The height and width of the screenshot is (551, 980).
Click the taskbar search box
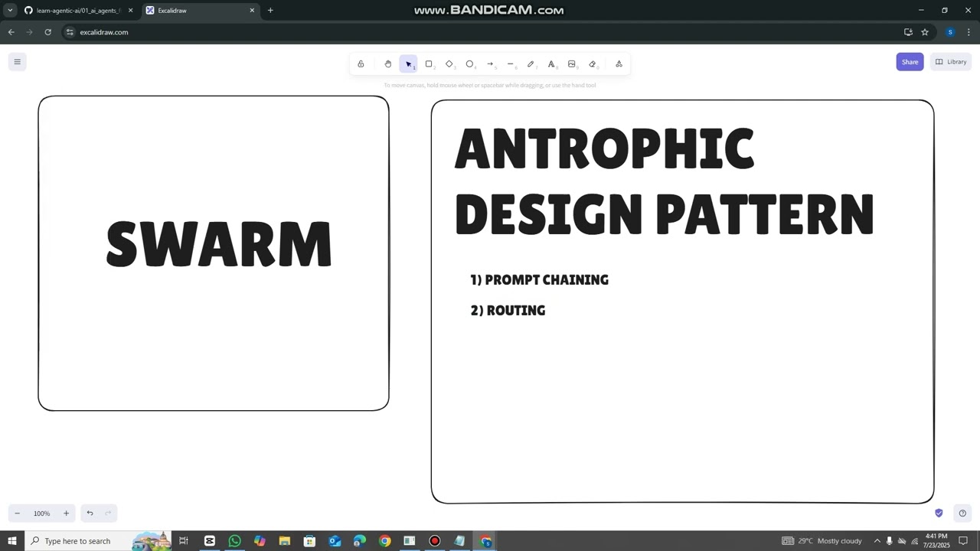pyautogui.click(x=98, y=541)
